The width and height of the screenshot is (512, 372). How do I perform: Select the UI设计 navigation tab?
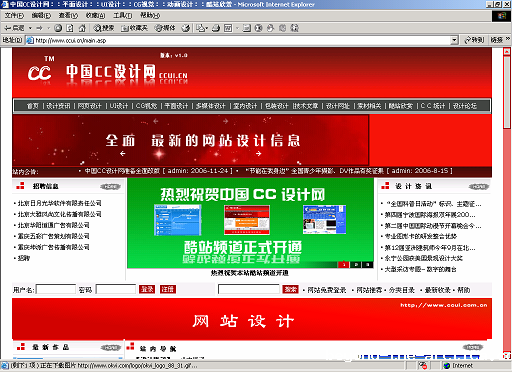coord(119,106)
